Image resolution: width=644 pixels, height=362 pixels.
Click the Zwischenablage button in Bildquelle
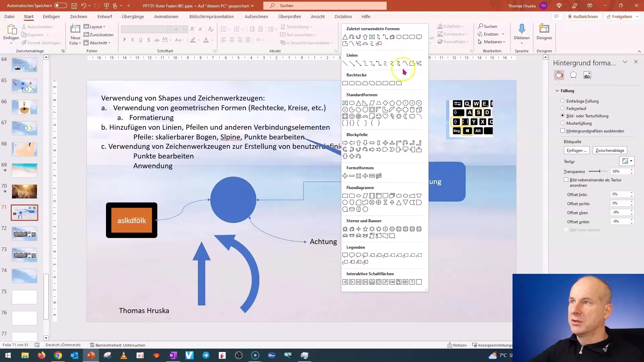(610, 150)
